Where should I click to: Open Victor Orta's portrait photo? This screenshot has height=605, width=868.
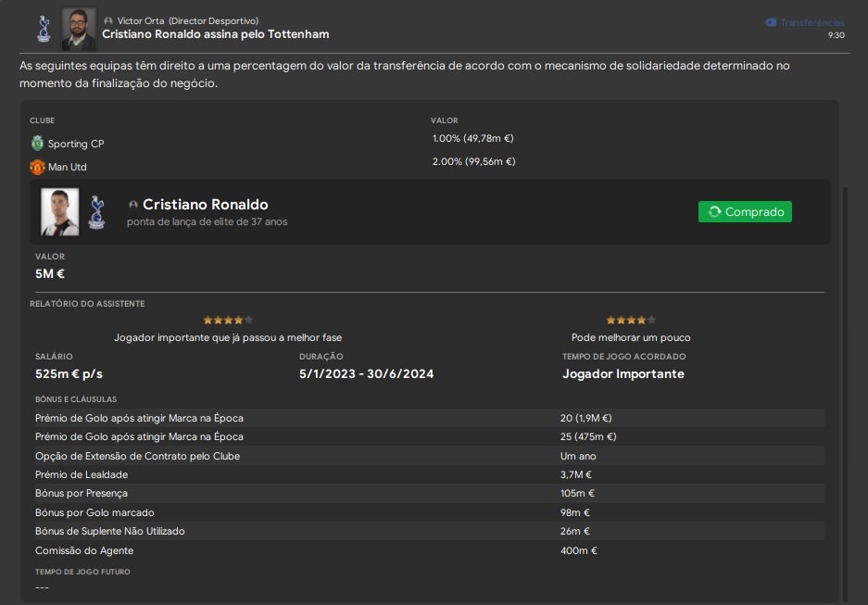[79, 29]
